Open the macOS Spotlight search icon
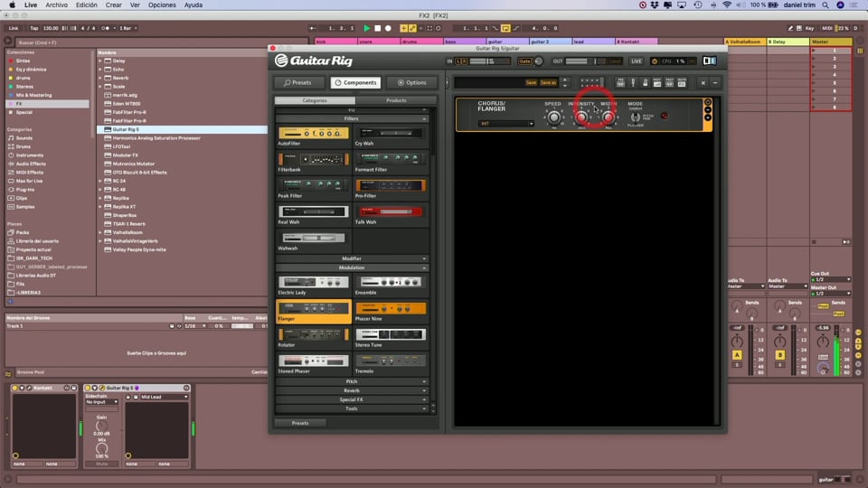Viewport: 868px width, 488px height. tap(826, 5)
